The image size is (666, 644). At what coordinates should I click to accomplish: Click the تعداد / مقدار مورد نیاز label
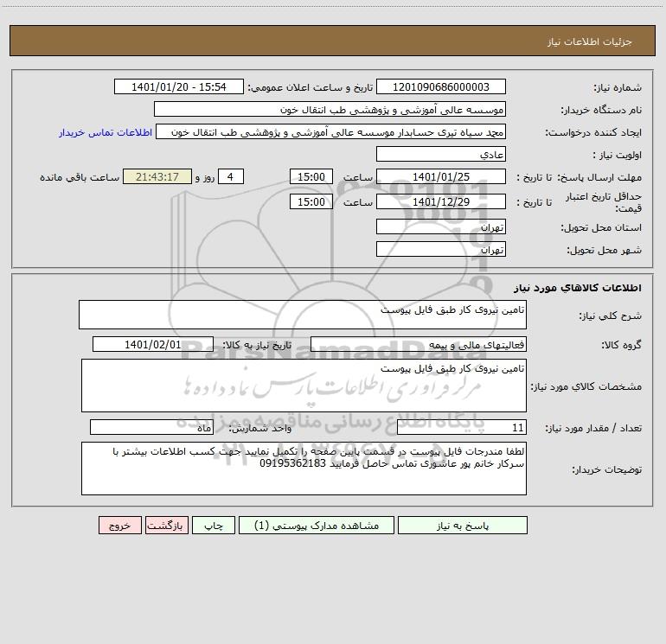point(593,428)
